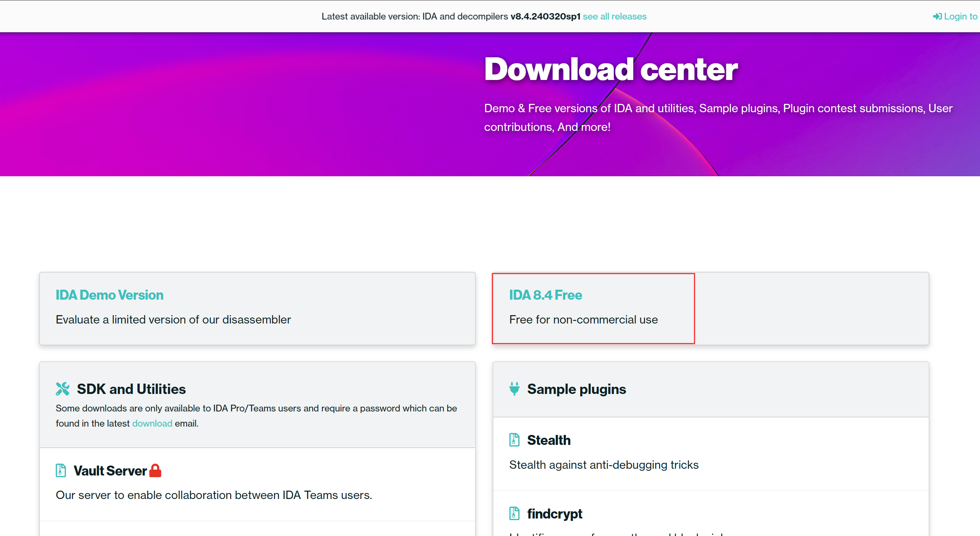Click the Stealth plugin file icon
Viewport: 980px width, 536px height.
(514, 440)
